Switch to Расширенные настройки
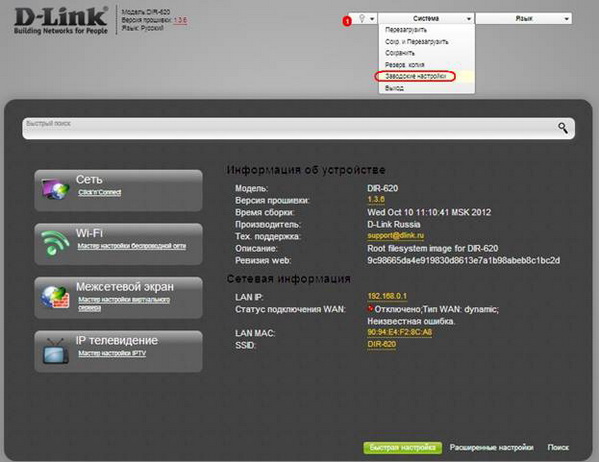This screenshot has width=599, height=462. pos(491,447)
